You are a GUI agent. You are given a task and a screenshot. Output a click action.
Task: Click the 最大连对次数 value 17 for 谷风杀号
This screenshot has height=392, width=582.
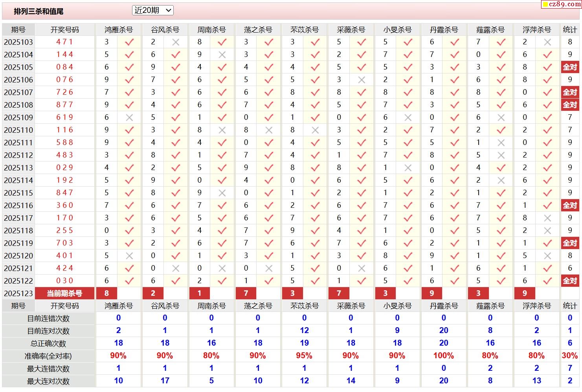tap(165, 381)
